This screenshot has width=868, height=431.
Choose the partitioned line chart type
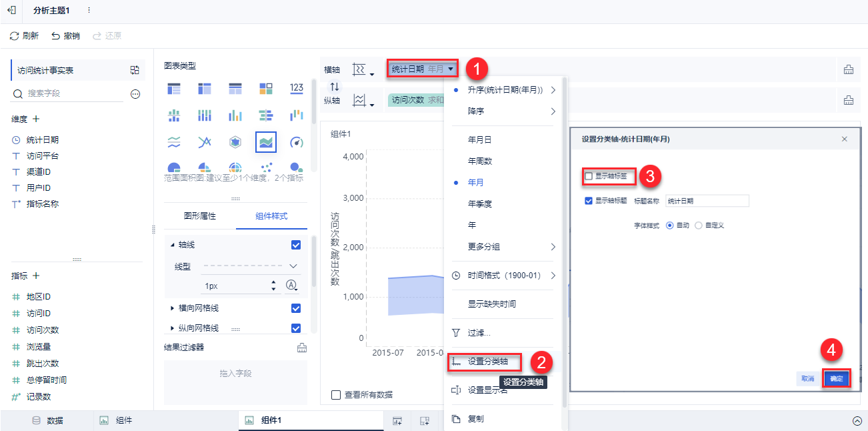[x=174, y=142]
